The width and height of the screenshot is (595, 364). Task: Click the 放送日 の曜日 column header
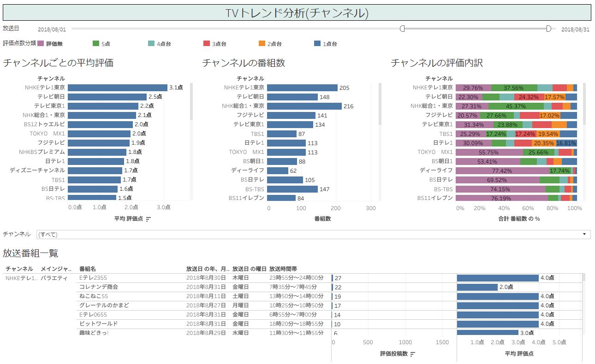249,269
